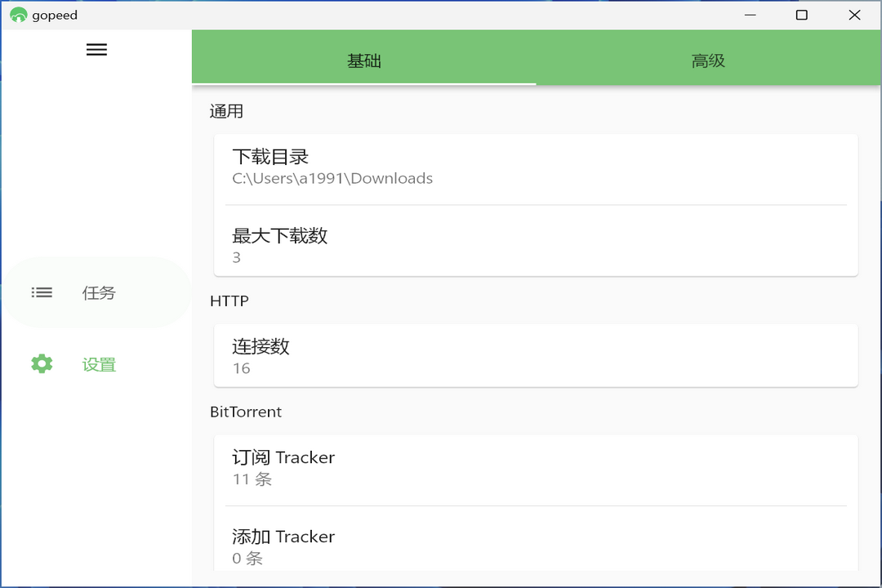Viewport: 882px width, 588px height.
Task: Open the 订阅 Tracker setting showing 11 条
Action: click(x=536, y=467)
